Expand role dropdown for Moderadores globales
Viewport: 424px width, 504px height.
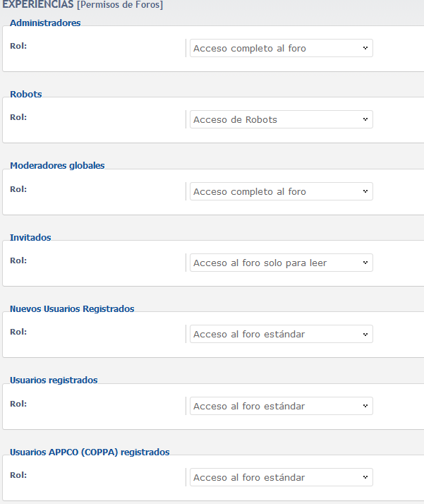pos(281,191)
